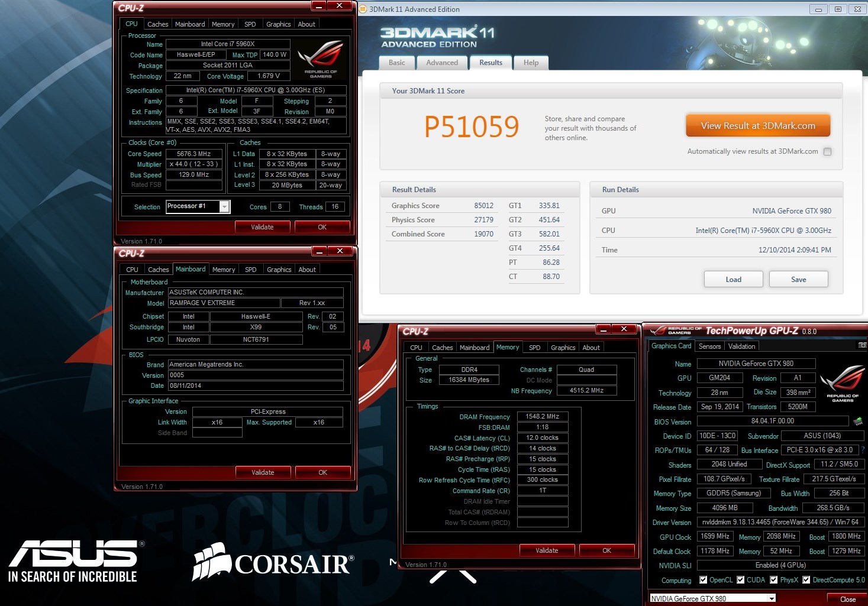868x606 pixels.
Task: Click the Bus Interface question mark icon
Action: tap(863, 450)
